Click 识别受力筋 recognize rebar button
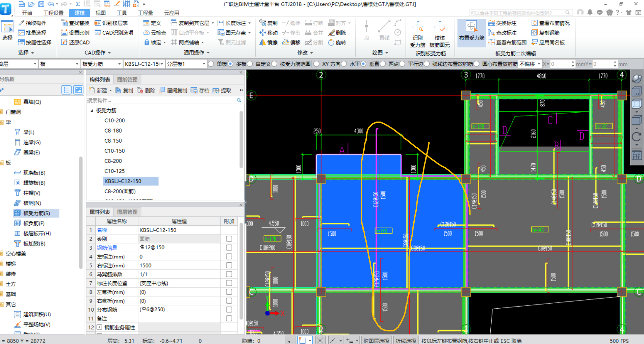This screenshot has height=344, width=644. point(417,34)
